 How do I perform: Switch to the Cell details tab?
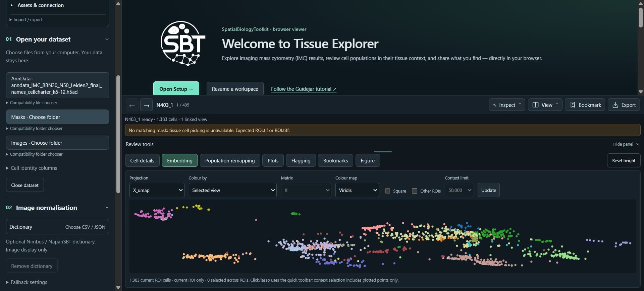coord(142,161)
